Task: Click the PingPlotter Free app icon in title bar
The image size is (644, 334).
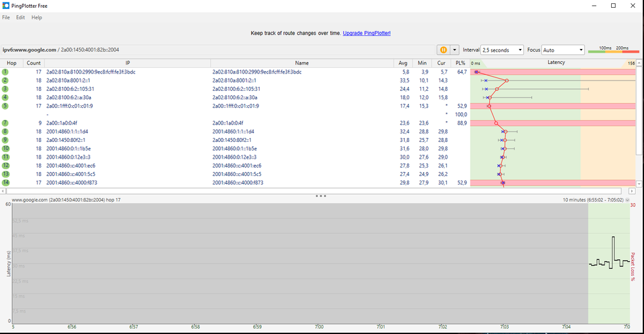Action: pyautogui.click(x=6, y=6)
